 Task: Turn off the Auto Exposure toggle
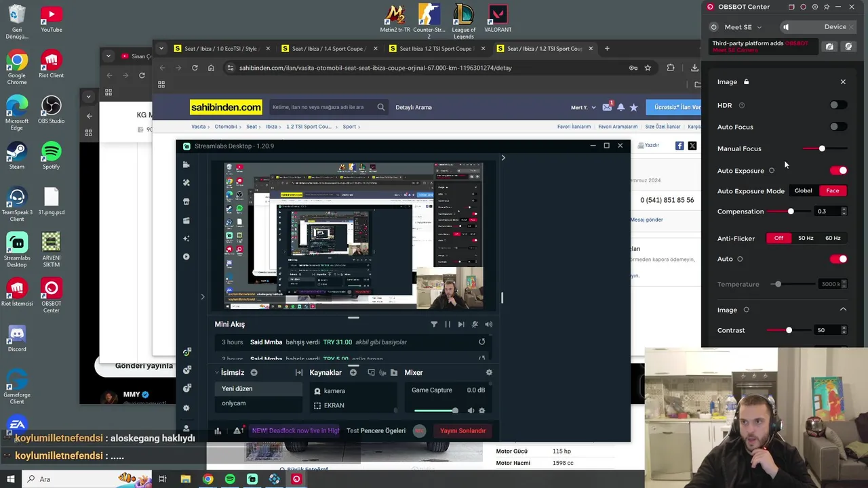click(x=839, y=171)
